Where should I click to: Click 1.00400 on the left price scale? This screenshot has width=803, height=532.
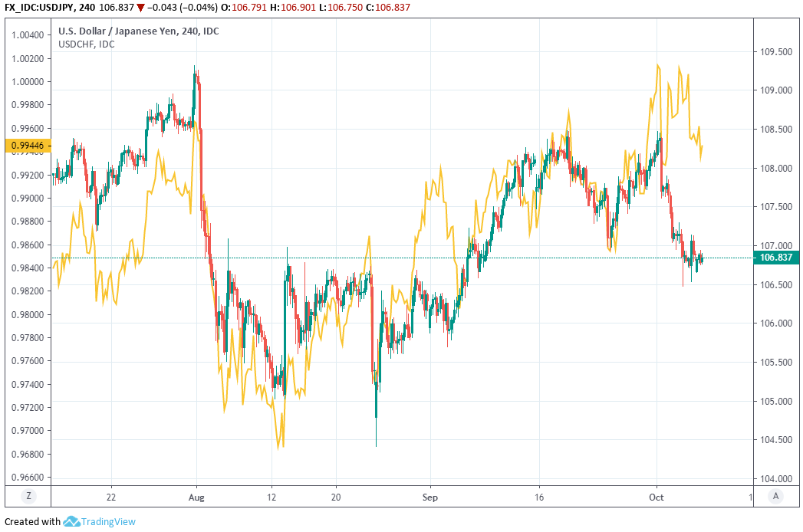(27, 35)
